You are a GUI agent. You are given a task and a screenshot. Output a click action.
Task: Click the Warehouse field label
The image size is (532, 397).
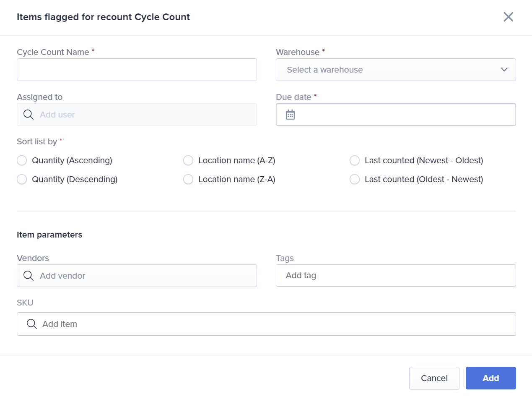coord(298,52)
